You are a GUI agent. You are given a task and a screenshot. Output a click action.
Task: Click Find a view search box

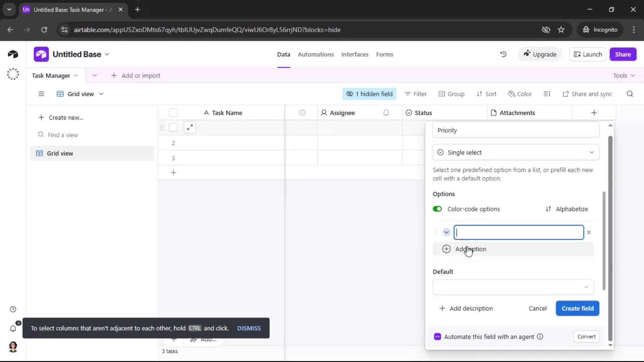(92, 135)
